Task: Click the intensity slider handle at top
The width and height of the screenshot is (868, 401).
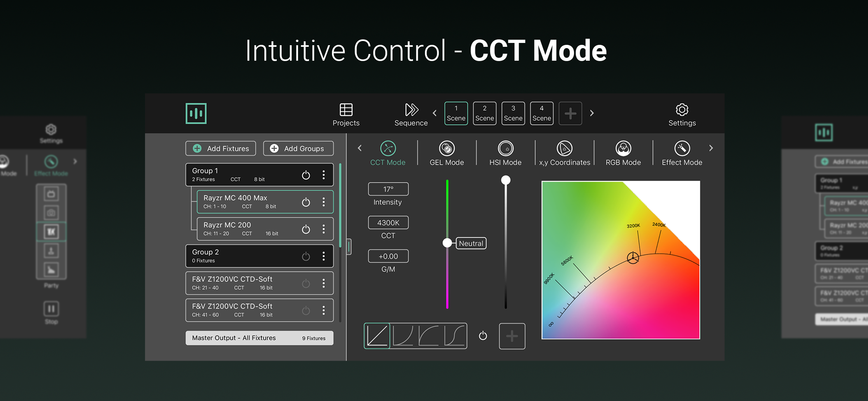Action: (505, 180)
